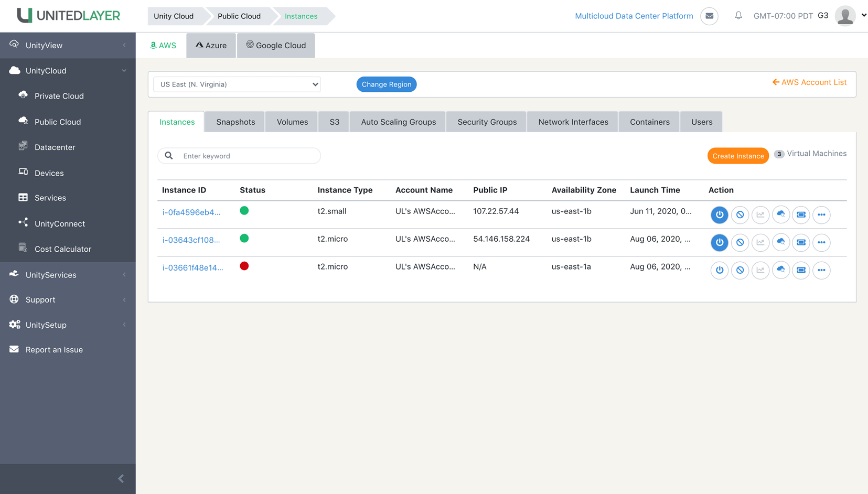Open the Network Interfaces tab

click(573, 122)
